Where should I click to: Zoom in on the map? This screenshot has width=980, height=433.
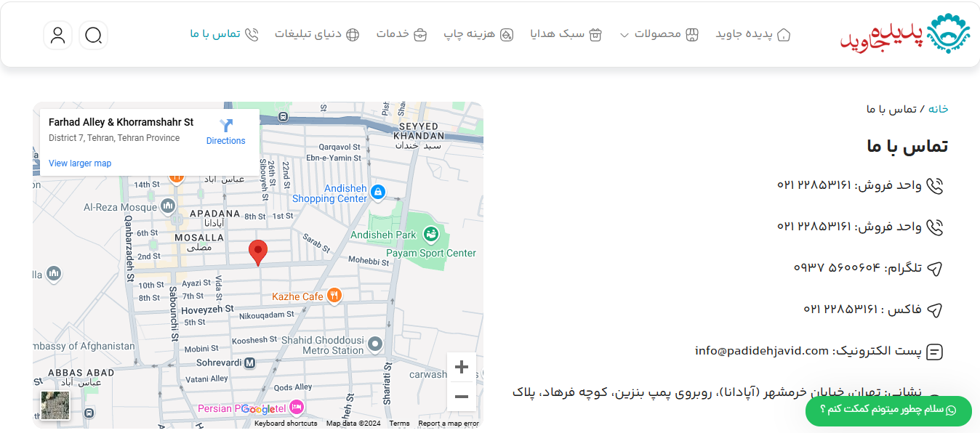pos(461,368)
